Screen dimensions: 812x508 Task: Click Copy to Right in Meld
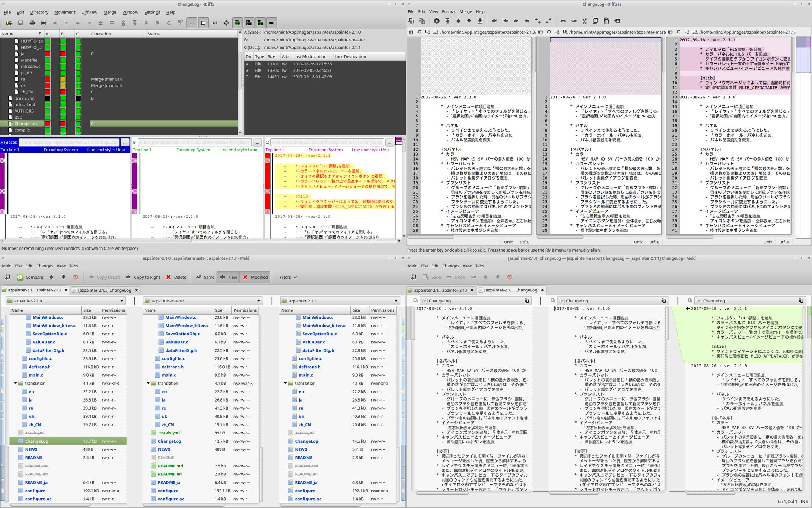pyautogui.click(x=143, y=277)
